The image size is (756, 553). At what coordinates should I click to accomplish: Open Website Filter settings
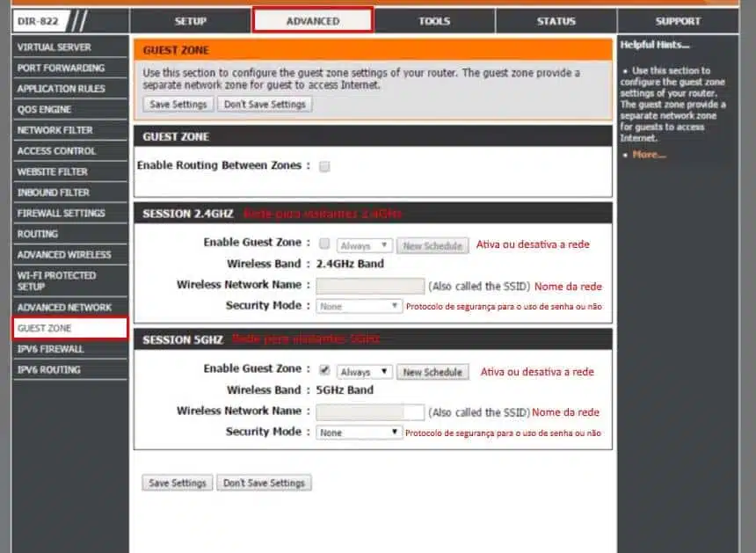(x=70, y=171)
